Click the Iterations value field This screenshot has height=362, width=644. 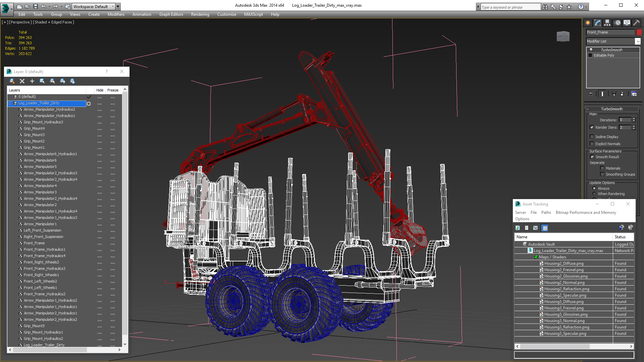(x=625, y=120)
